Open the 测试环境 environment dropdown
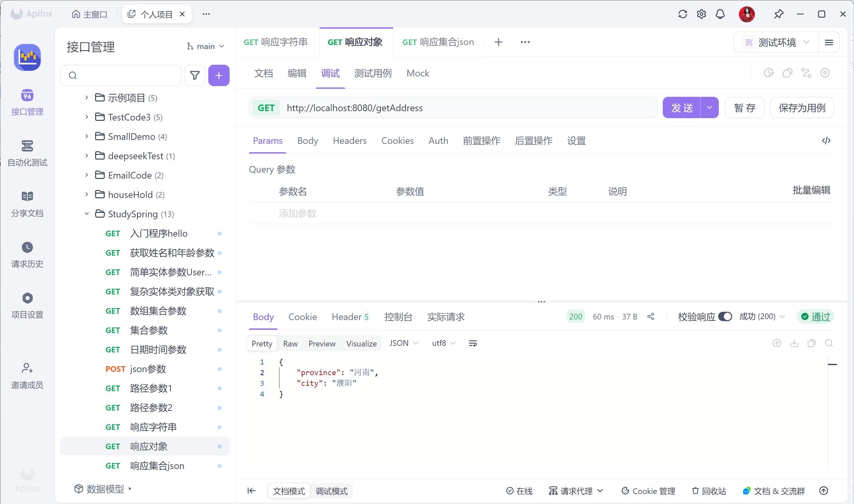This screenshot has height=504, width=854. pyautogui.click(x=776, y=42)
